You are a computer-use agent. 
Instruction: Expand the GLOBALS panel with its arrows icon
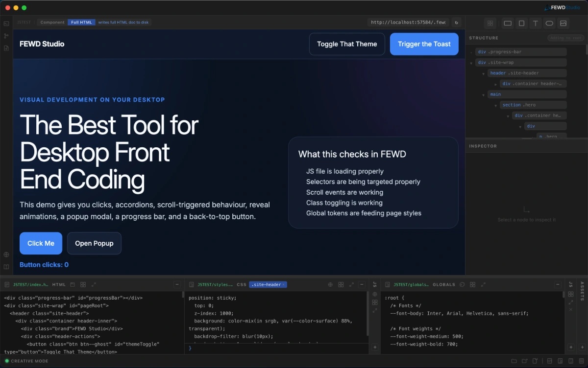pos(483,284)
